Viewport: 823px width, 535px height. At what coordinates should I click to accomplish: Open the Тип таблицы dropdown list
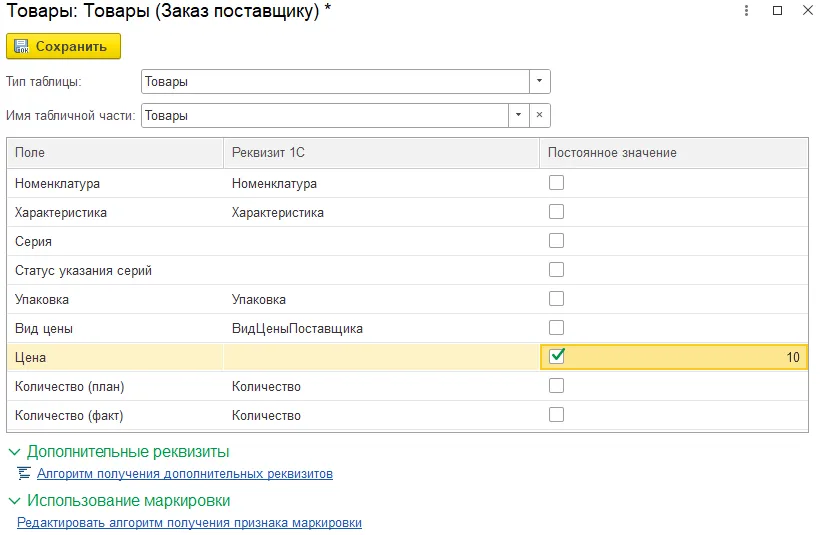click(539, 81)
